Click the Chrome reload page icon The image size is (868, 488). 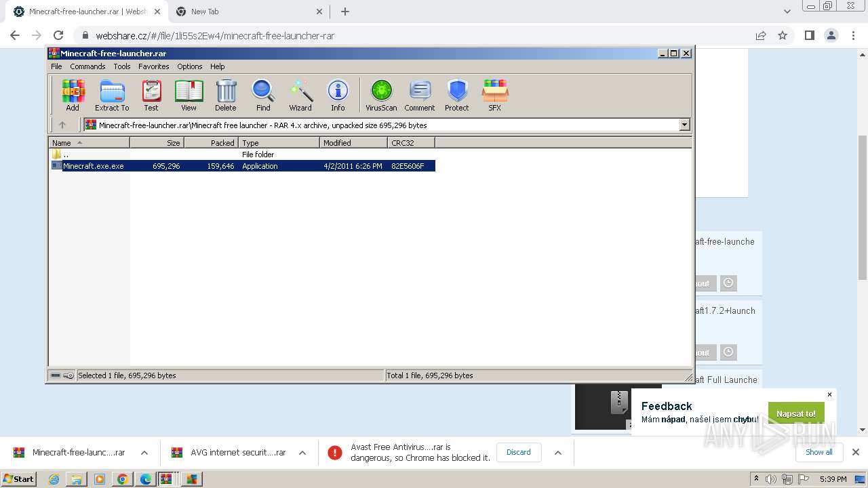pos(58,35)
